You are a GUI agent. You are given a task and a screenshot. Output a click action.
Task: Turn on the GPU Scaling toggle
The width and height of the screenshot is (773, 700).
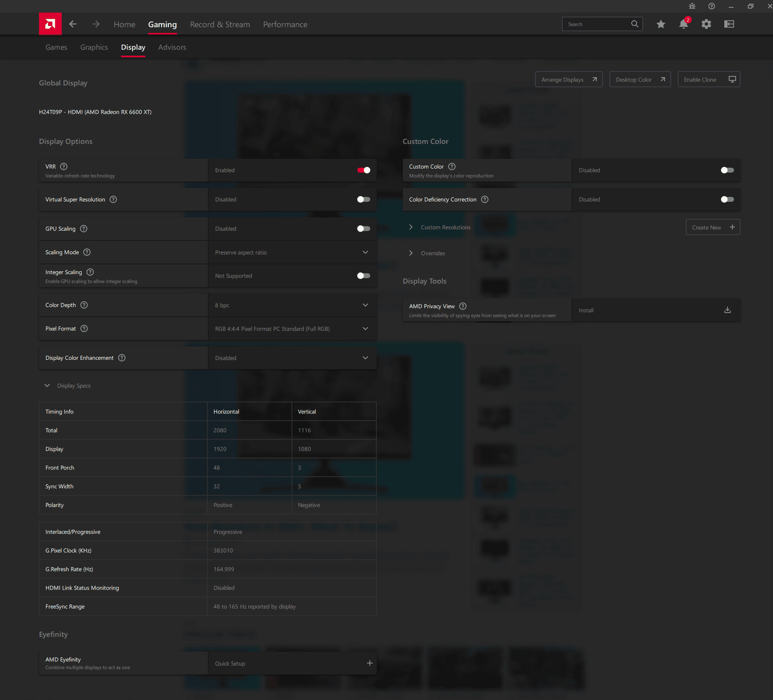coord(363,229)
